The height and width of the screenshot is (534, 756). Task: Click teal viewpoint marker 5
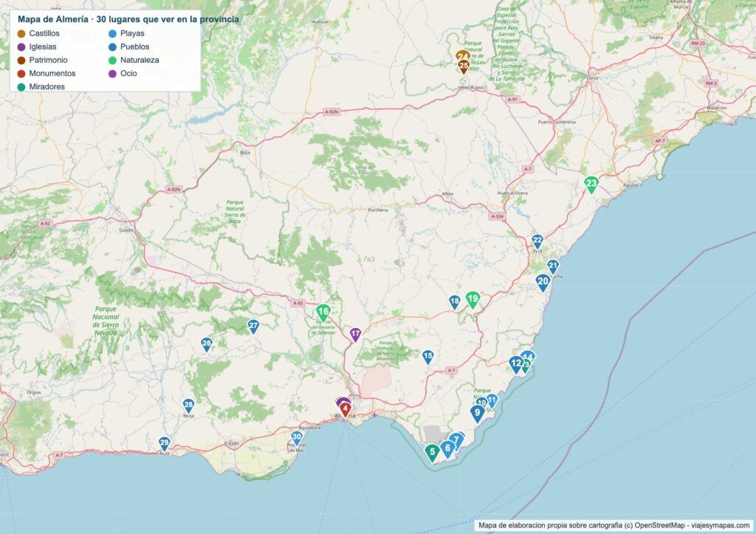point(432,453)
